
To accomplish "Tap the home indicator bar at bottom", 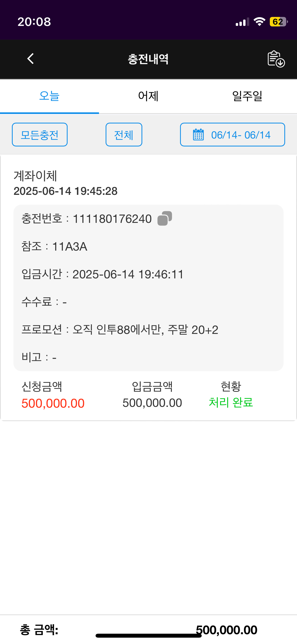I will pyautogui.click(x=148, y=636).
